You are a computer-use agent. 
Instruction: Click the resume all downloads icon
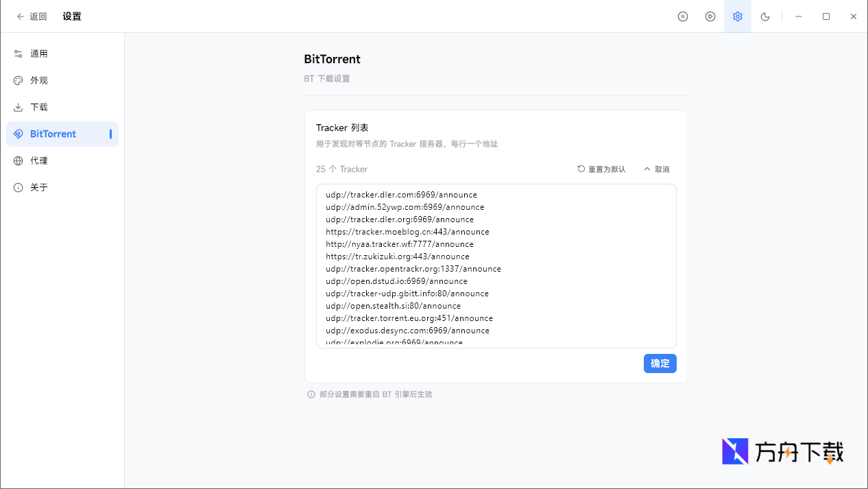[710, 16]
